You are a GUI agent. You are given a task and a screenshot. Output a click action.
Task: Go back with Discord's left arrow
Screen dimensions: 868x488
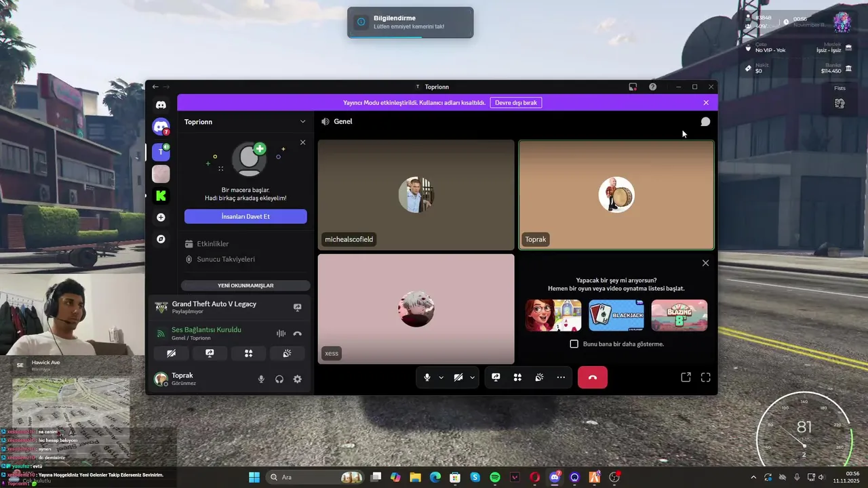[x=155, y=87]
